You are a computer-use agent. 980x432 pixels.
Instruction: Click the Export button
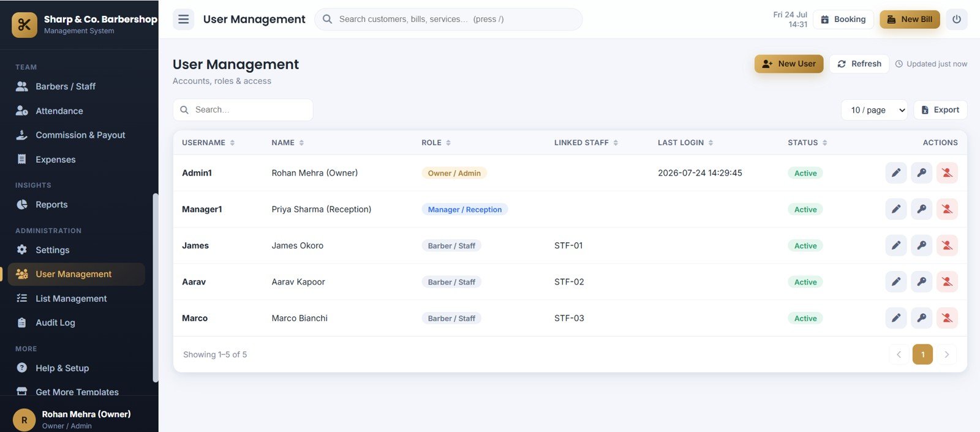click(941, 110)
